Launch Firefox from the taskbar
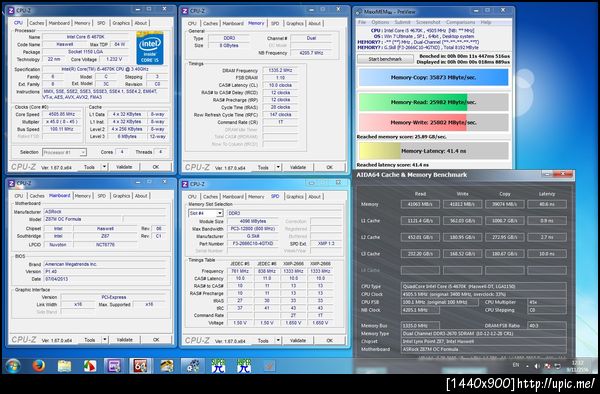600x394 pixels. pyautogui.click(x=39, y=366)
